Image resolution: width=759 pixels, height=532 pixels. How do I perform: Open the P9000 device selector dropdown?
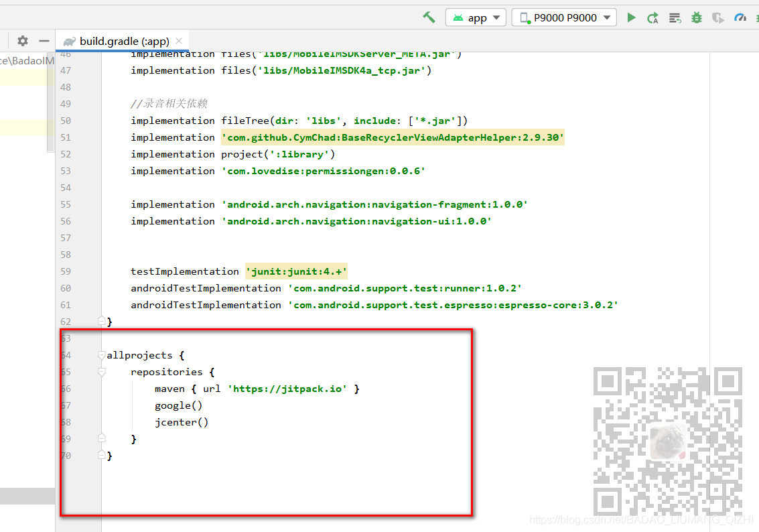(x=563, y=17)
